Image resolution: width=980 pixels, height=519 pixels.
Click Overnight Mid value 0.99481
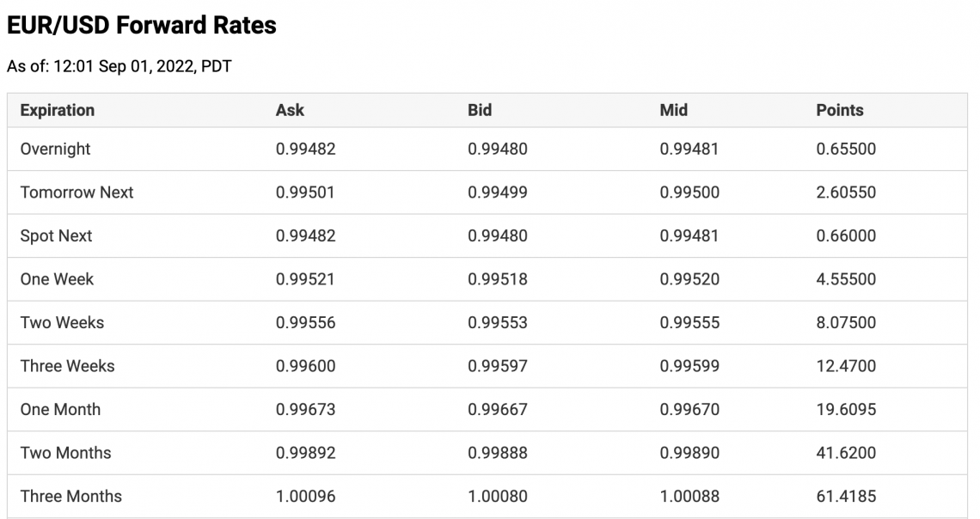pyautogui.click(x=689, y=150)
